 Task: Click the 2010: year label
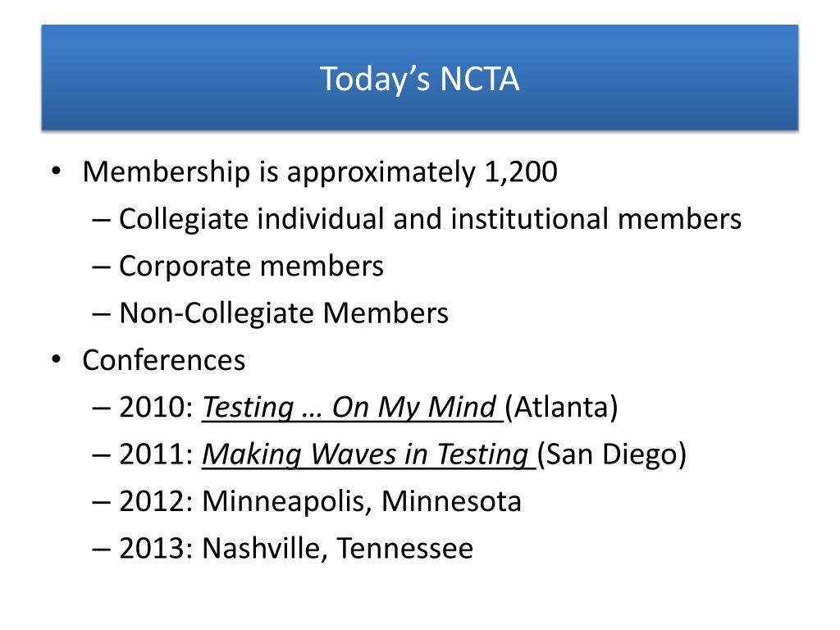[156, 407]
